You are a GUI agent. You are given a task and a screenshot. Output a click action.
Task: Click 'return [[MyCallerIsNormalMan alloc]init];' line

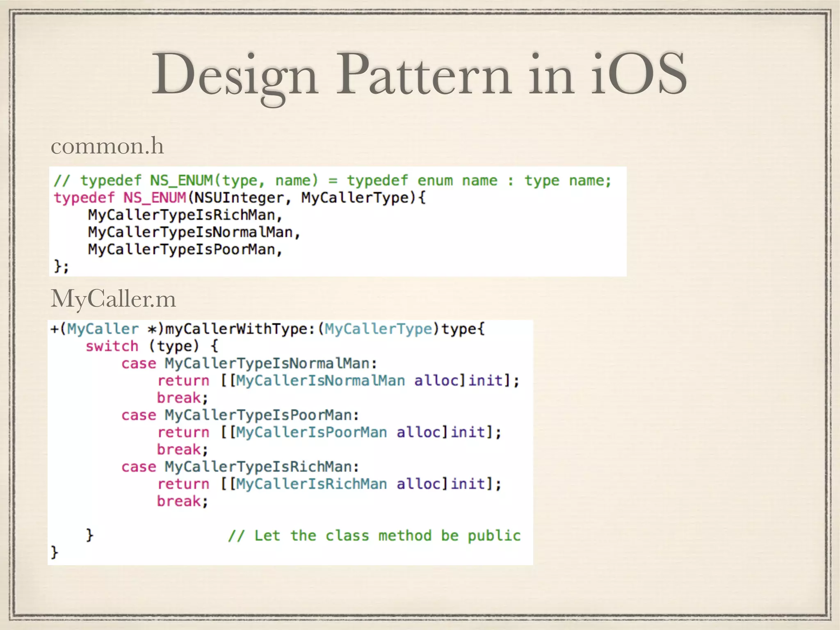[339, 381]
